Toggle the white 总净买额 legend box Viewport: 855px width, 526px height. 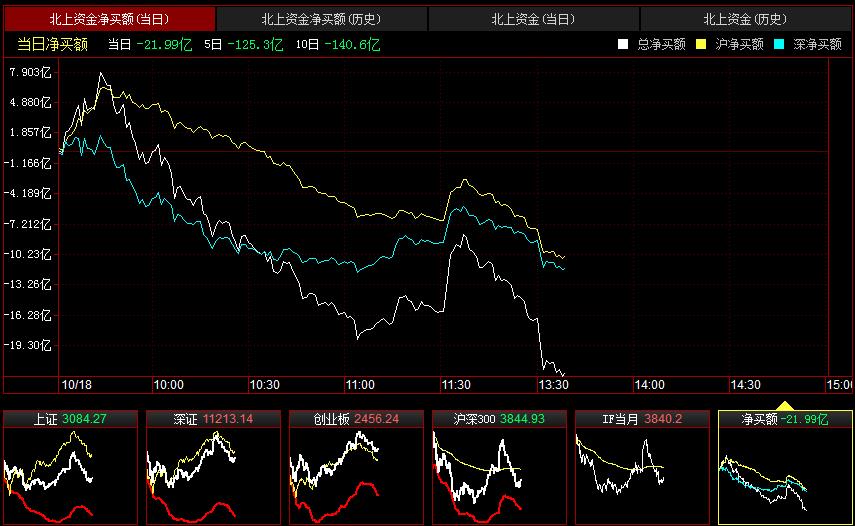coord(623,44)
